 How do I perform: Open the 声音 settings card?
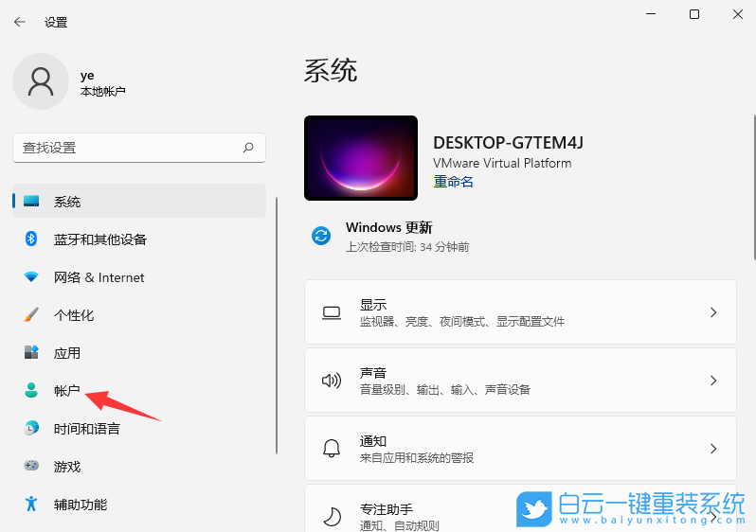pyautogui.click(x=520, y=381)
